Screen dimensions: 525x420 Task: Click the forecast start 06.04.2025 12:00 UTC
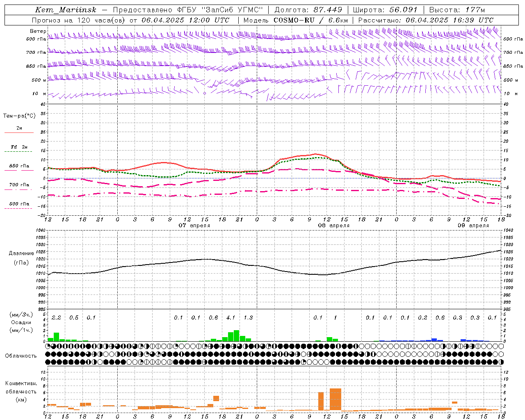(x=185, y=20)
